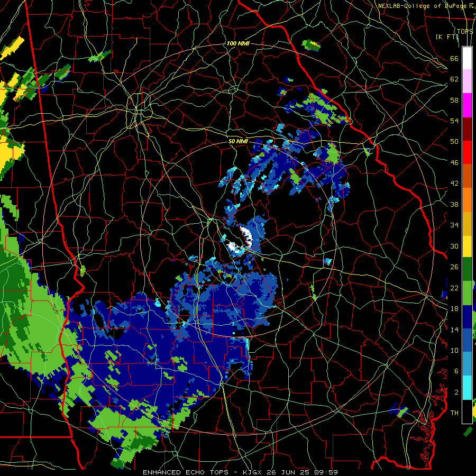Click the cyan legend color band
This screenshot has height=476, width=476.
(x=467, y=388)
